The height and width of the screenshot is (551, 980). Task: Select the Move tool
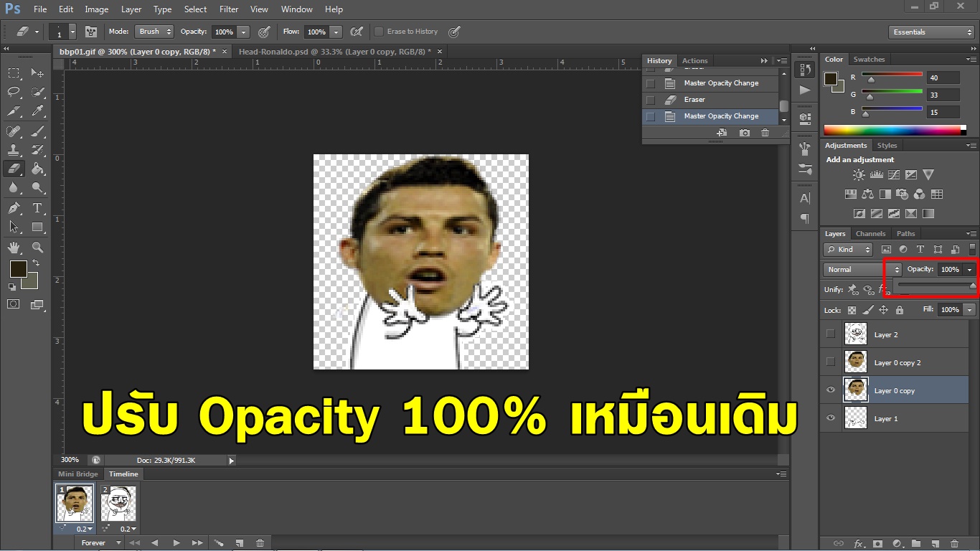[37, 73]
